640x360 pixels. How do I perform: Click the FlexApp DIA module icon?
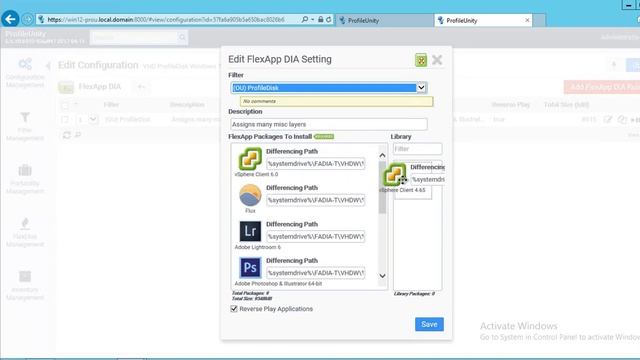click(66, 87)
